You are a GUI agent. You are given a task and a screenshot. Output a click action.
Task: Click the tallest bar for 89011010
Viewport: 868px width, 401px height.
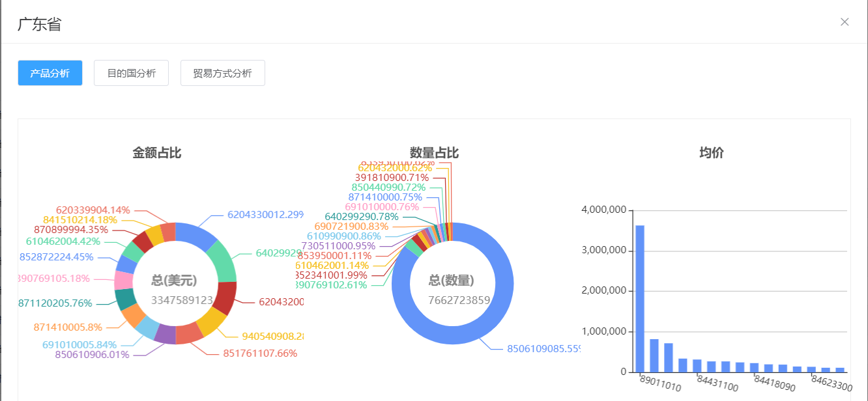tap(640, 299)
